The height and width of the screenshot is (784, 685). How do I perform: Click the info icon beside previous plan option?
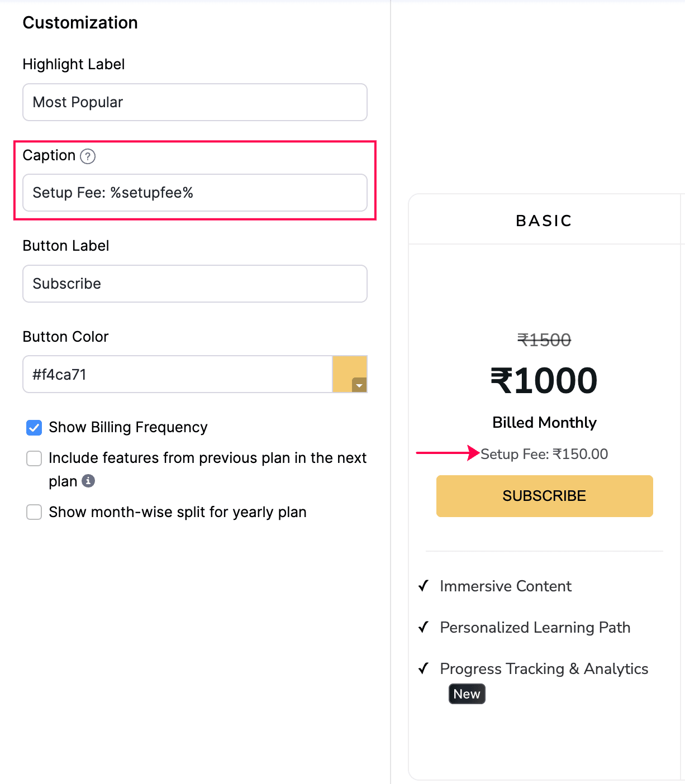click(x=88, y=481)
